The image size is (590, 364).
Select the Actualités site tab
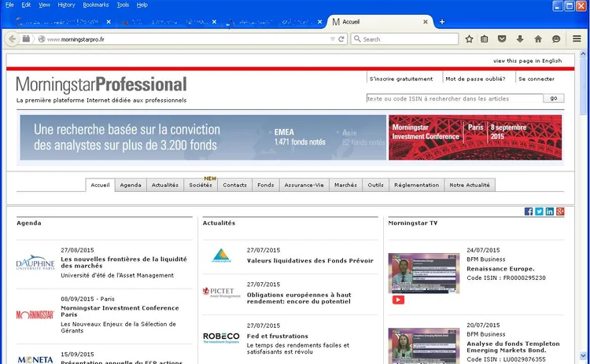tap(165, 185)
